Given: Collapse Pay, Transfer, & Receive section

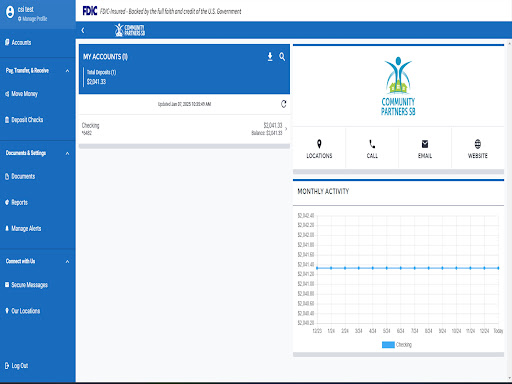Looking at the screenshot, I should pyautogui.click(x=67, y=71).
